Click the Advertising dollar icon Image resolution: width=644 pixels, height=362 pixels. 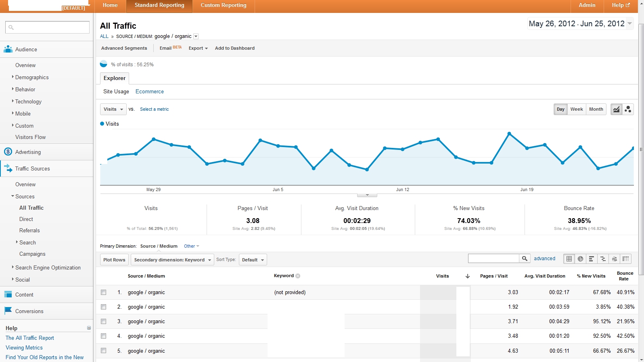coord(8,152)
